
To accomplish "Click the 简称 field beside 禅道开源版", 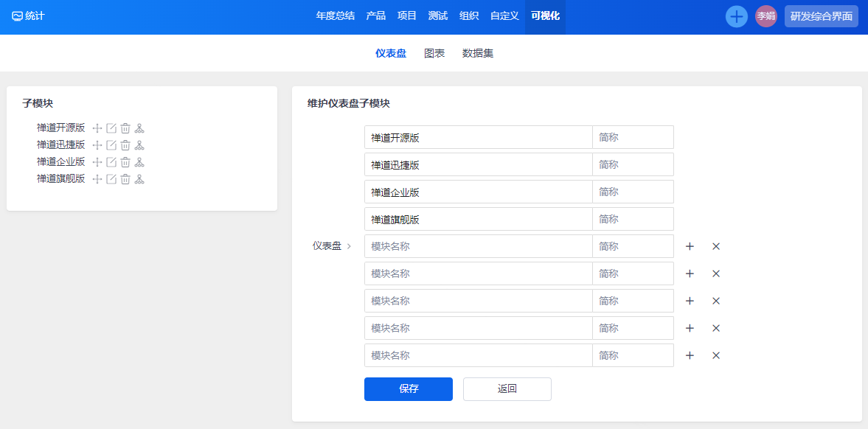I will pyautogui.click(x=633, y=137).
